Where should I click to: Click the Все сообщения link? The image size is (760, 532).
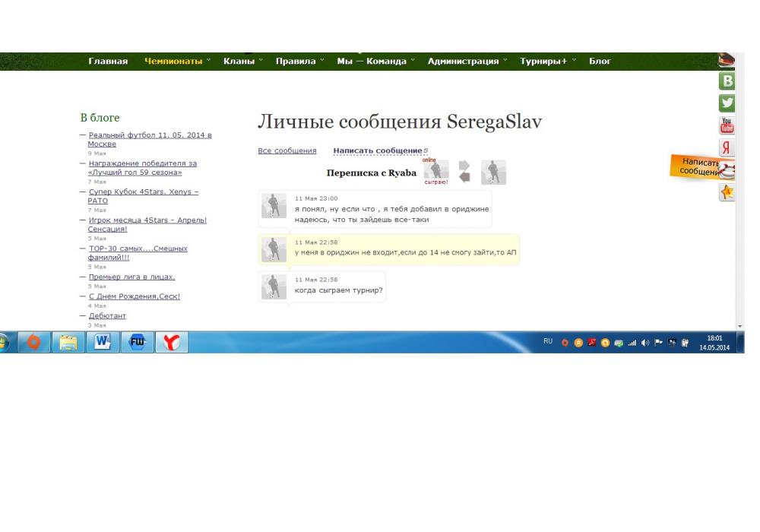287,150
